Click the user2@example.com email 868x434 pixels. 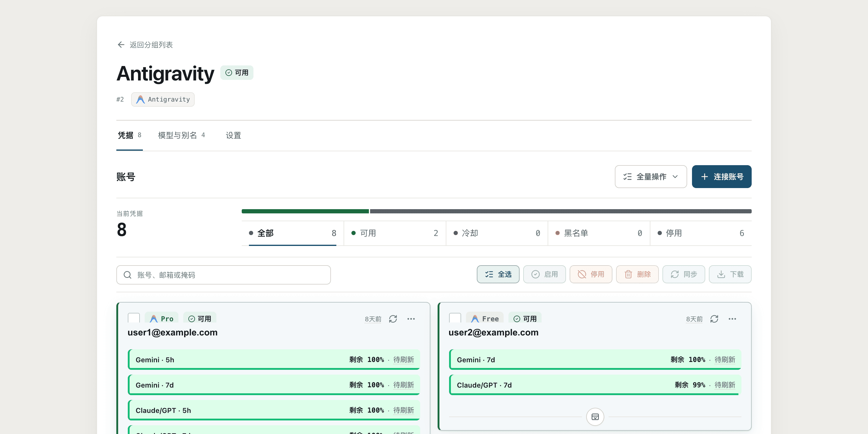(x=493, y=332)
